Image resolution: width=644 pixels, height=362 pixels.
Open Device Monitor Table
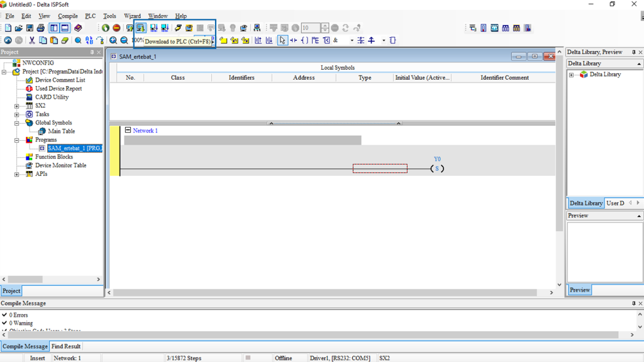tap(61, 165)
